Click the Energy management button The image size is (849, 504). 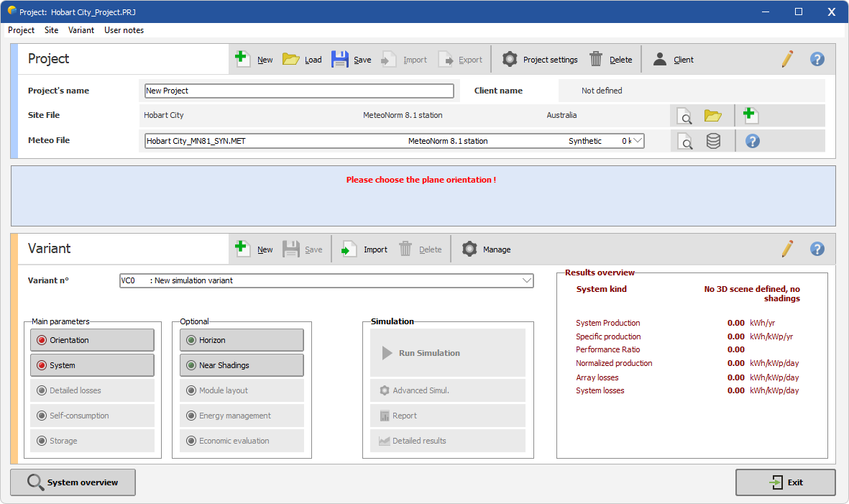click(x=242, y=416)
